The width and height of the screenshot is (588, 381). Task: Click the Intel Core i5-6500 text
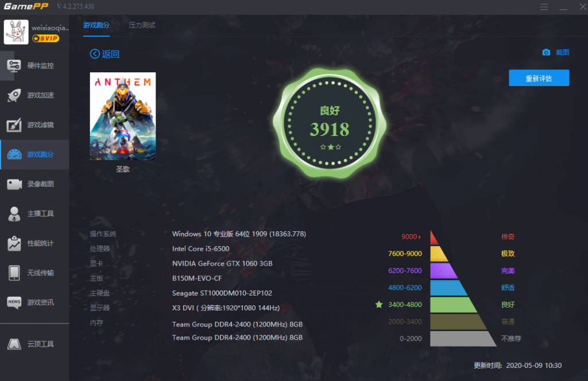tap(200, 249)
